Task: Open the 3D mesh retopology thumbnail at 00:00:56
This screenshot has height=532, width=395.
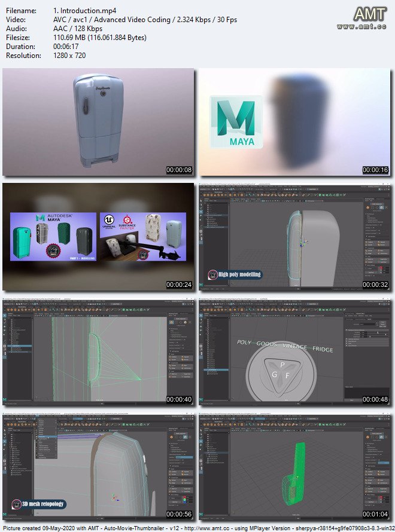Action: [98, 466]
